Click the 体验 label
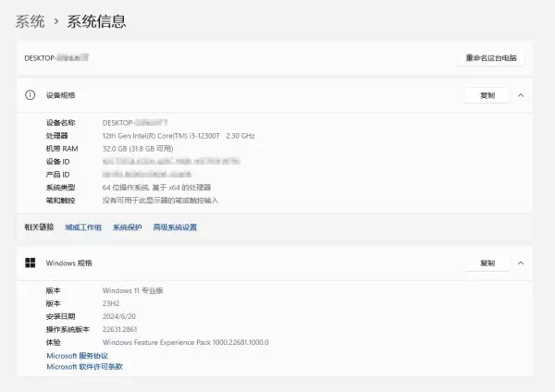Viewport: 555px width, 392px height. point(53,342)
